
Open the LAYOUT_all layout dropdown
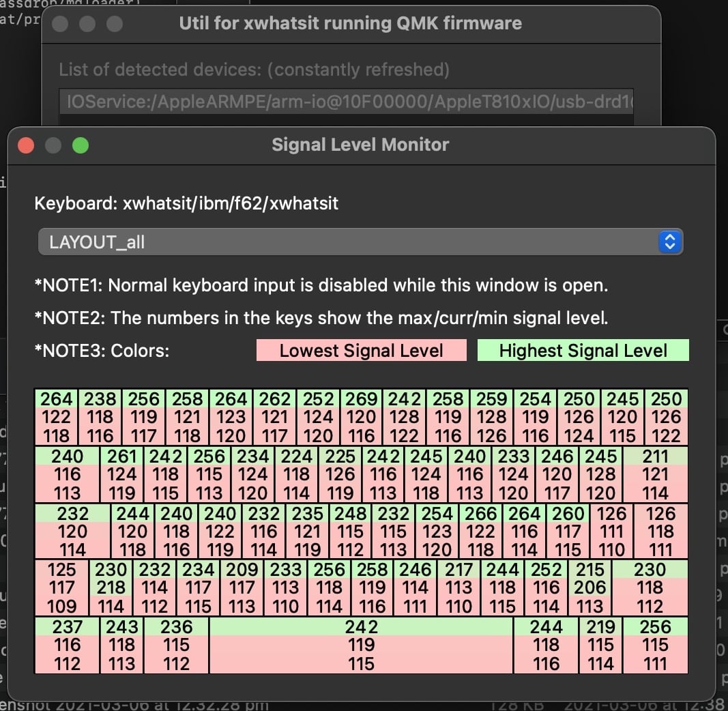360,242
